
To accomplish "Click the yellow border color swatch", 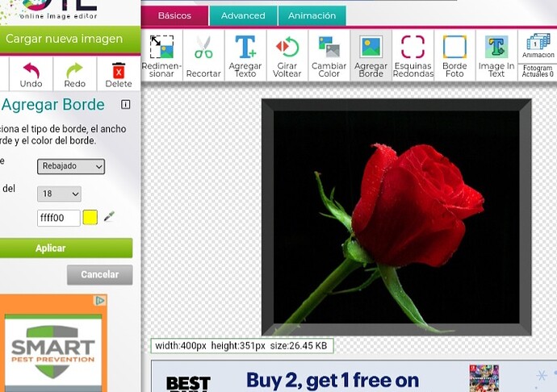I will pyautogui.click(x=90, y=218).
